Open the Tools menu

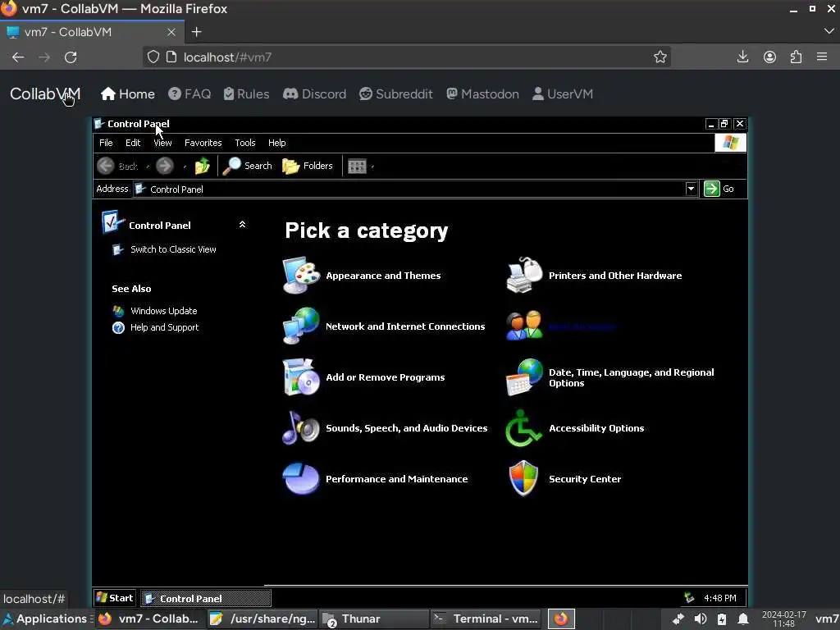pyautogui.click(x=244, y=143)
